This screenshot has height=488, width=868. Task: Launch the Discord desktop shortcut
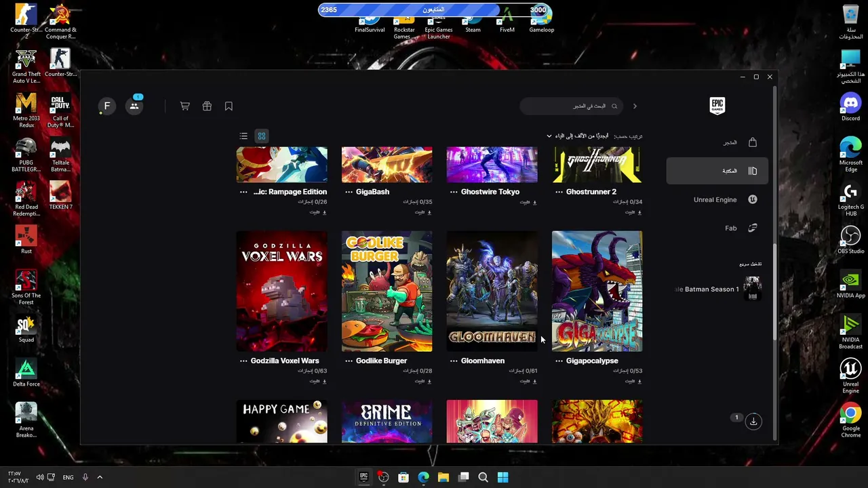850,107
